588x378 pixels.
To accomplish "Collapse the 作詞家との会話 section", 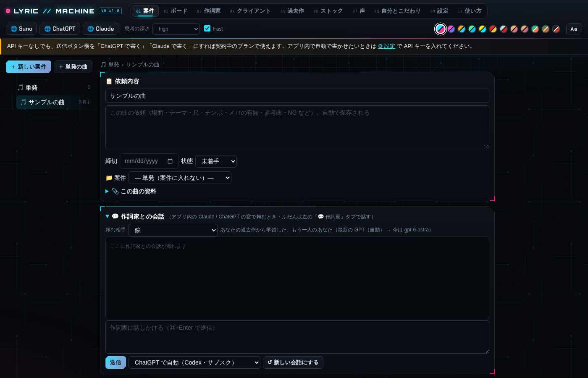I will click(x=135, y=217).
